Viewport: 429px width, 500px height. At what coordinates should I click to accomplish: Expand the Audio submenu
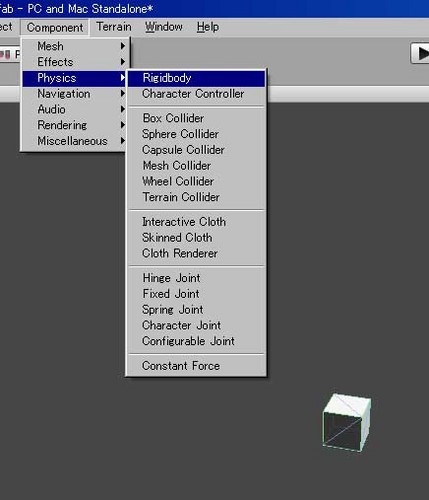(75, 109)
